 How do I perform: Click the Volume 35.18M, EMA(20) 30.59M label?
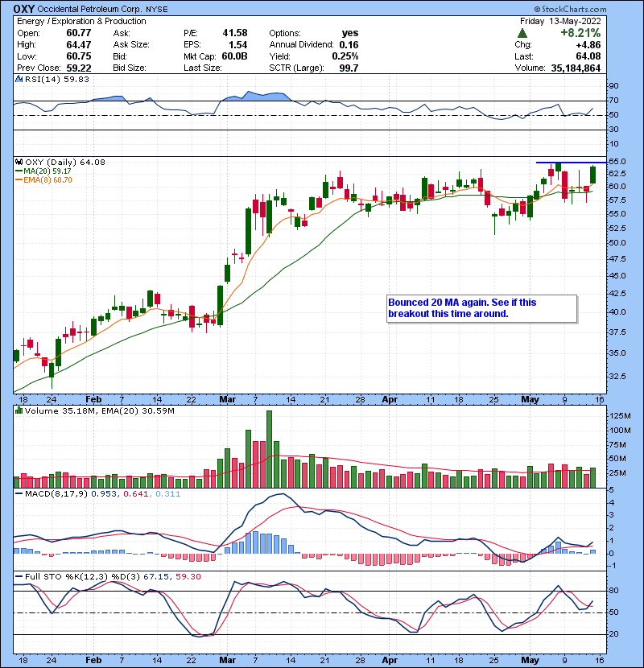[100, 410]
